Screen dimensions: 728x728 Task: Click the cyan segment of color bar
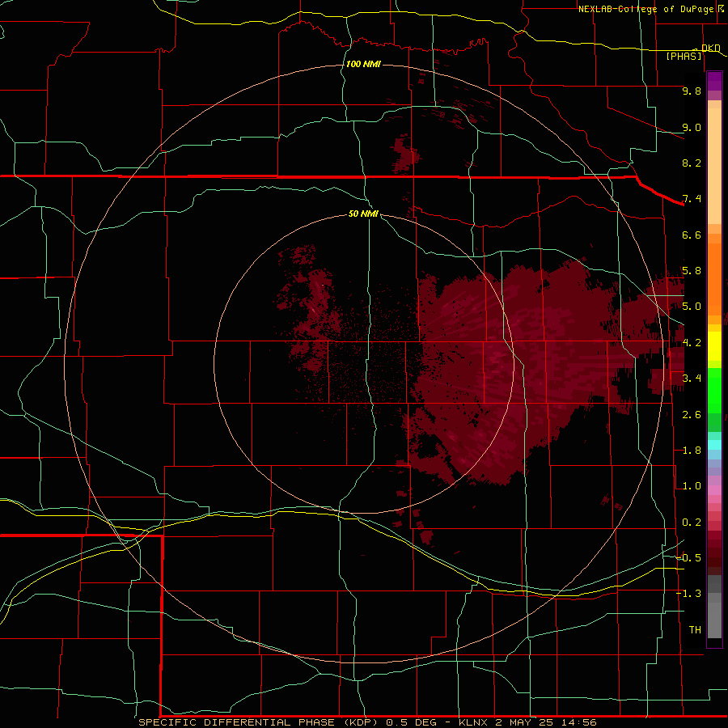[x=714, y=445]
